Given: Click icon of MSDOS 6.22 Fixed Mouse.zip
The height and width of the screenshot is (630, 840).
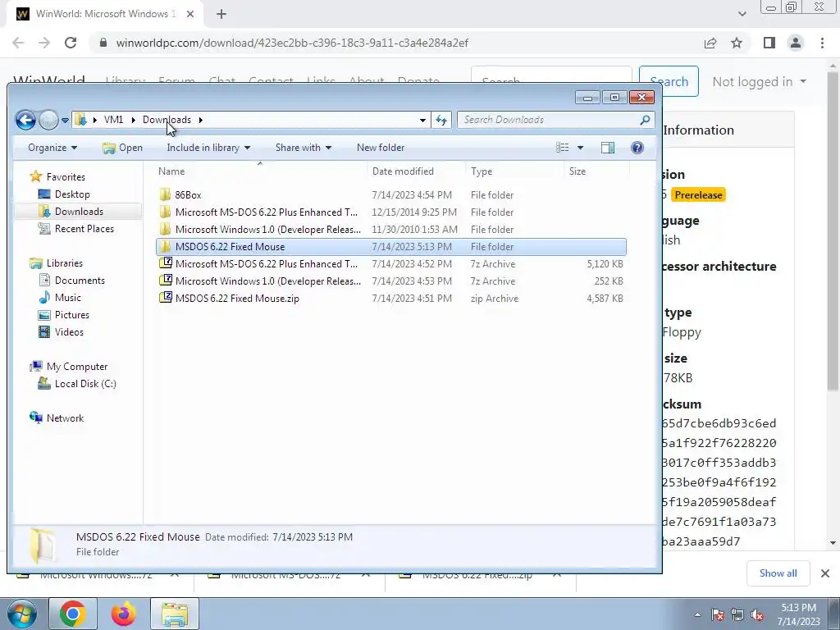Looking at the screenshot, I should pos(166,298).
